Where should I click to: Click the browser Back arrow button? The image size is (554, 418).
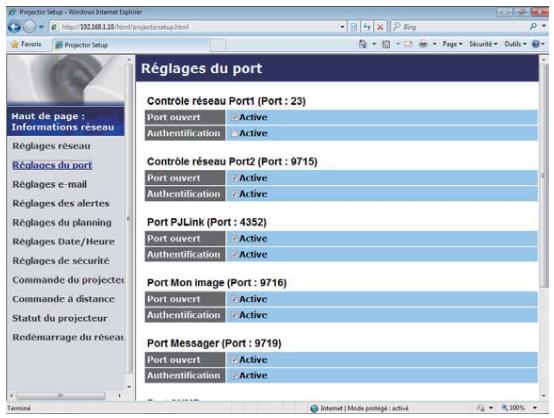[x=14, y=27]
